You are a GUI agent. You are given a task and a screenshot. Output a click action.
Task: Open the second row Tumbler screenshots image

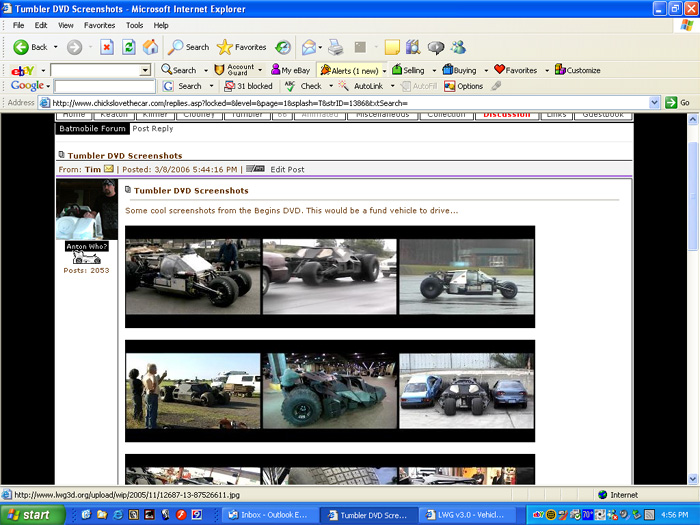click(x=330, y=391)
